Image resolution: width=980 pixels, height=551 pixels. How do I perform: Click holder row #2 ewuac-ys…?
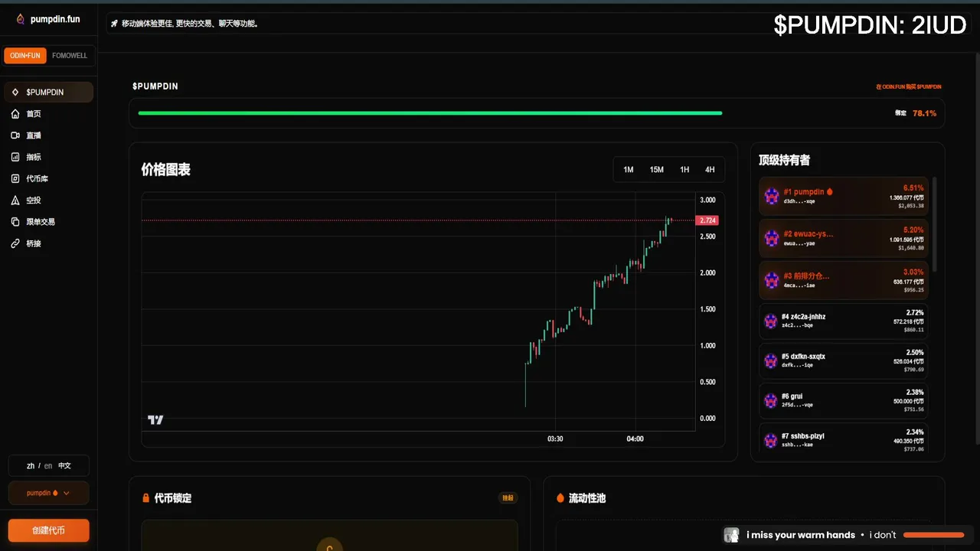[x=844, y=238]
